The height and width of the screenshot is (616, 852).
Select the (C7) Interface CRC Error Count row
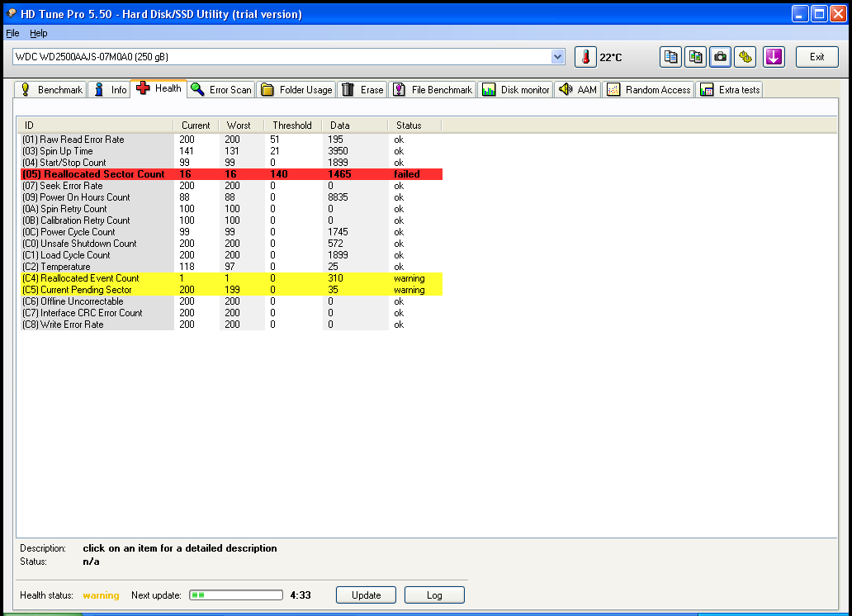231,313
